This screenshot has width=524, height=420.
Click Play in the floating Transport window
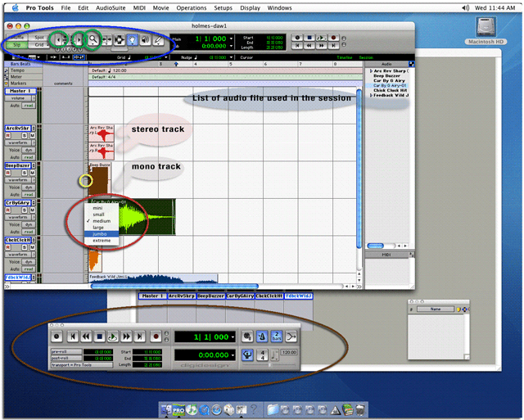113,336
